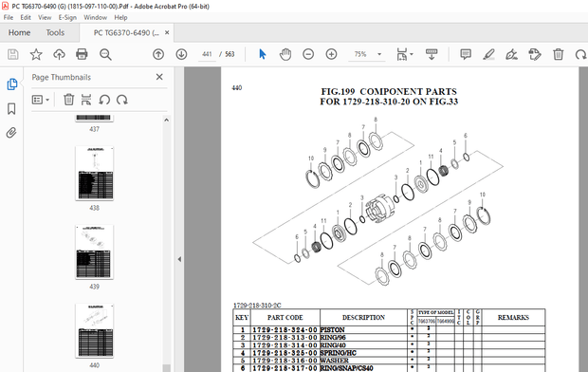Close the PC TG6370-6490 document tab
This screenshot has height=372, width=588.
[167, 32]
